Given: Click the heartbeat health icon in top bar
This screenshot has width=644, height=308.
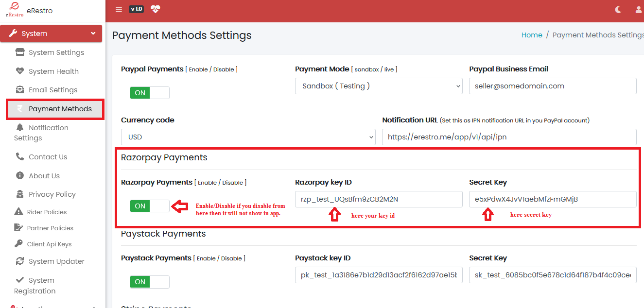Looking at the screenshot, I should [x=155, y=9].
